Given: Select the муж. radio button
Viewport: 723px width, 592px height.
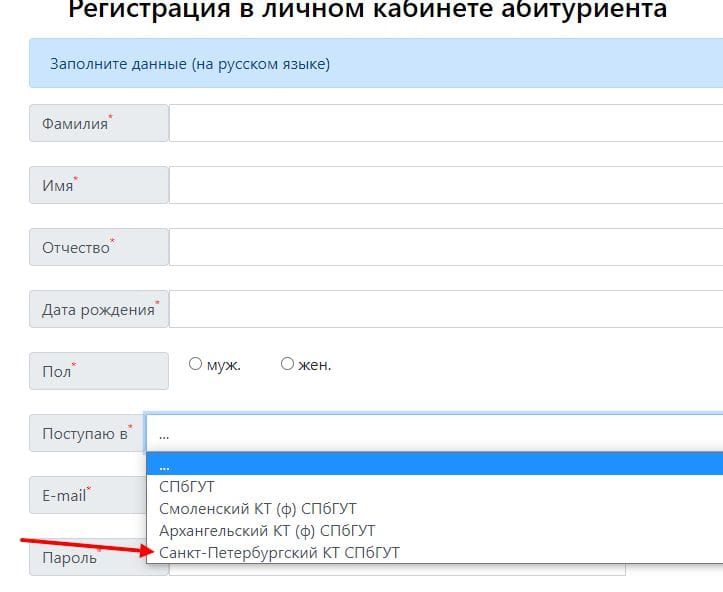Looking at the screenshot, I should tap(196, 365).
